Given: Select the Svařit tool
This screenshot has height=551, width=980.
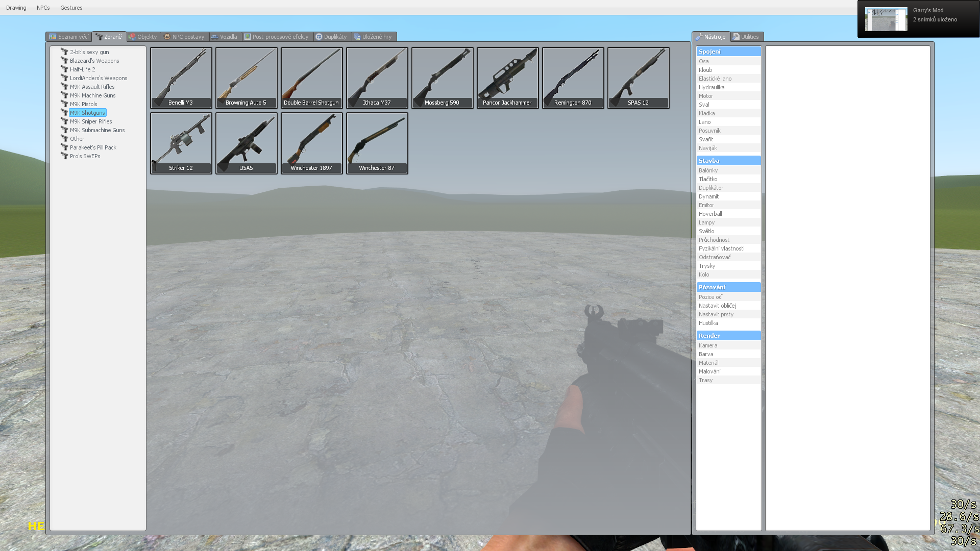Looking at the screenshot, I should tap(728, 139).
